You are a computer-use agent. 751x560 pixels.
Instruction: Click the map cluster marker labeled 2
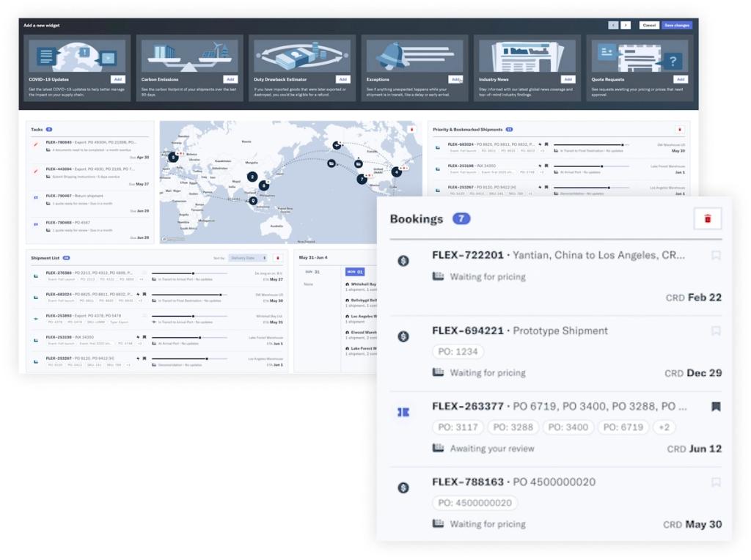[x=252, y=177]
